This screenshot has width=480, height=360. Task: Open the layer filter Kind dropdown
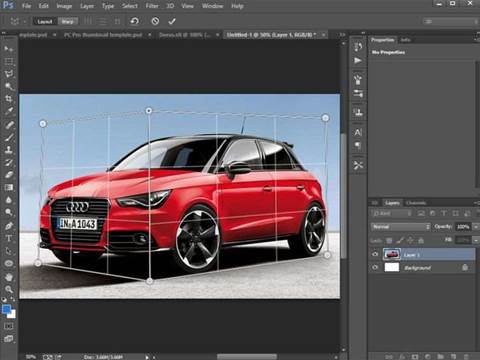(392, 213)
